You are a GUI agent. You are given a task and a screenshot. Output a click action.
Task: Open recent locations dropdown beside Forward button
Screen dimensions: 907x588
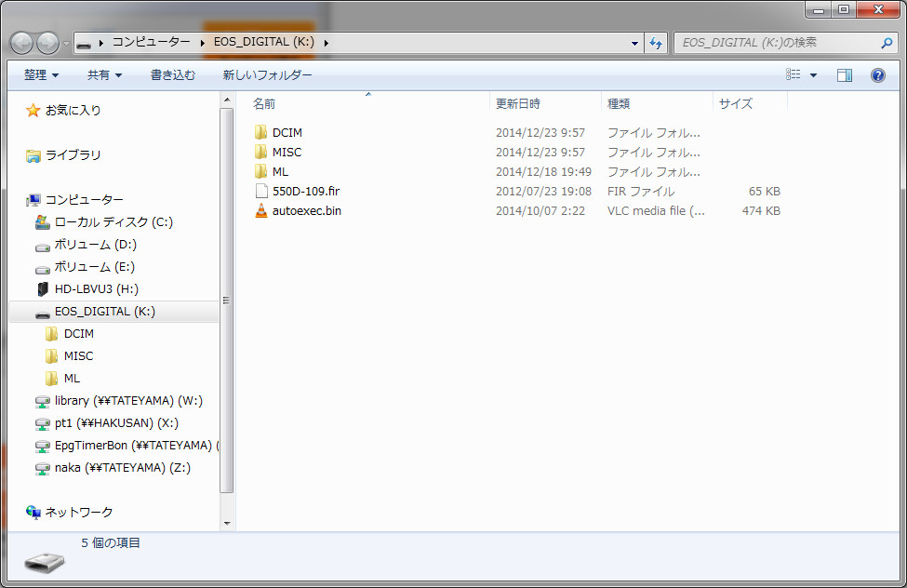click(x=66, y=44)
